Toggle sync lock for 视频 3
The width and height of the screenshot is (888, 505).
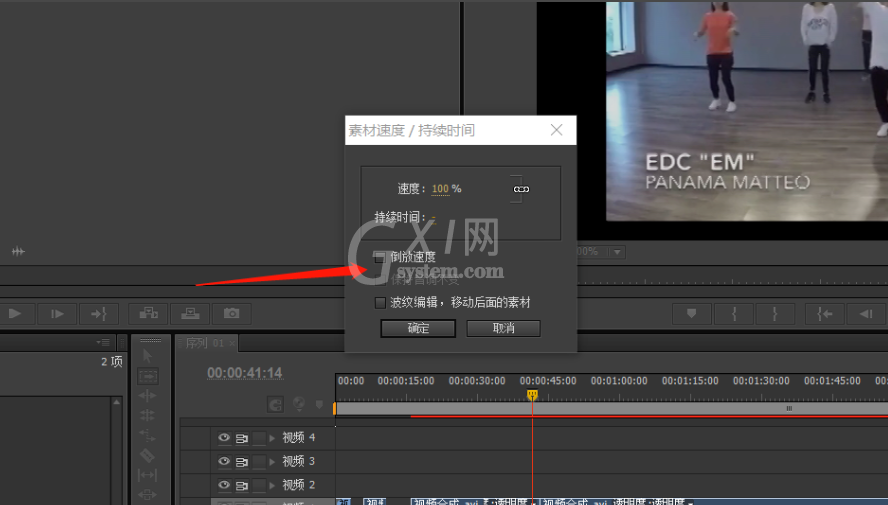tap(242, 462)
